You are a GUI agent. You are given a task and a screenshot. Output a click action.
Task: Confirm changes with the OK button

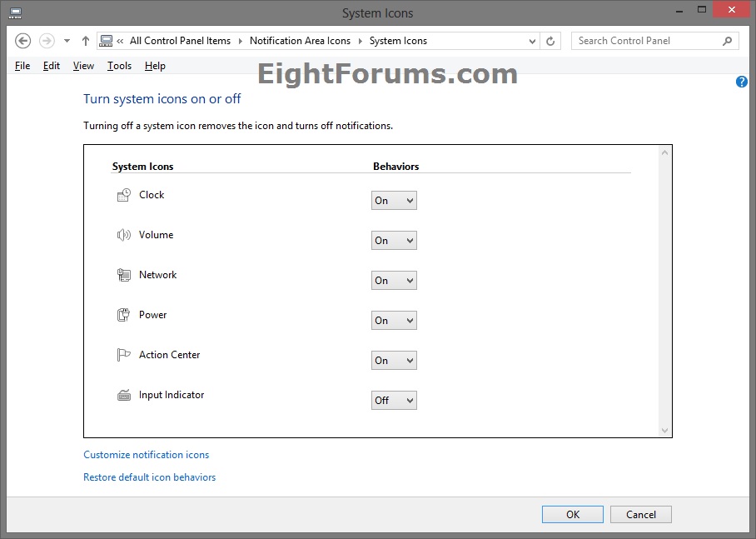click(573, 515)
